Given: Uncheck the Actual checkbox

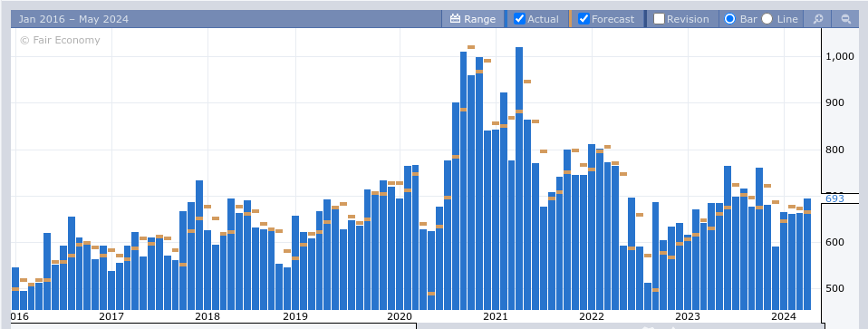Looking at the screenshot, I should 519,19.
